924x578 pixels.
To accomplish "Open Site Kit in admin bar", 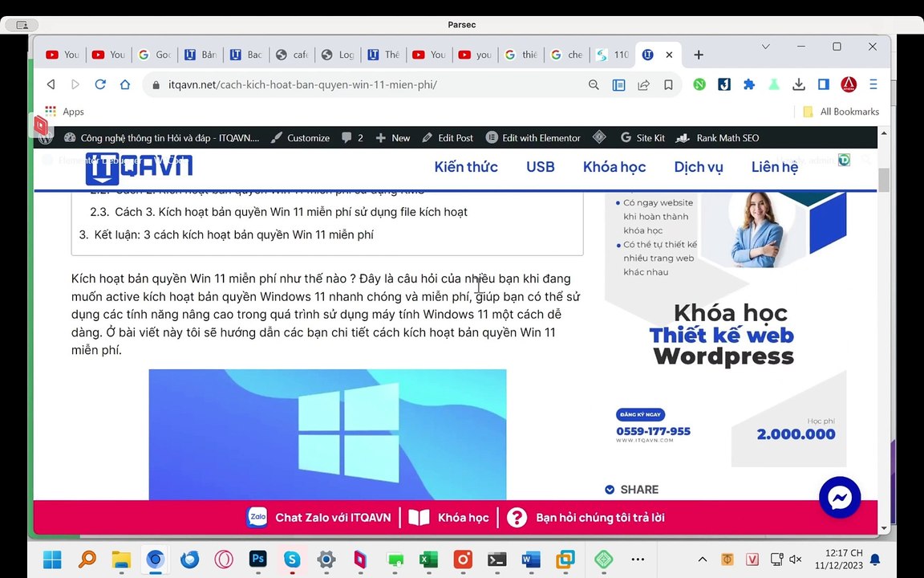I will 642,138.
